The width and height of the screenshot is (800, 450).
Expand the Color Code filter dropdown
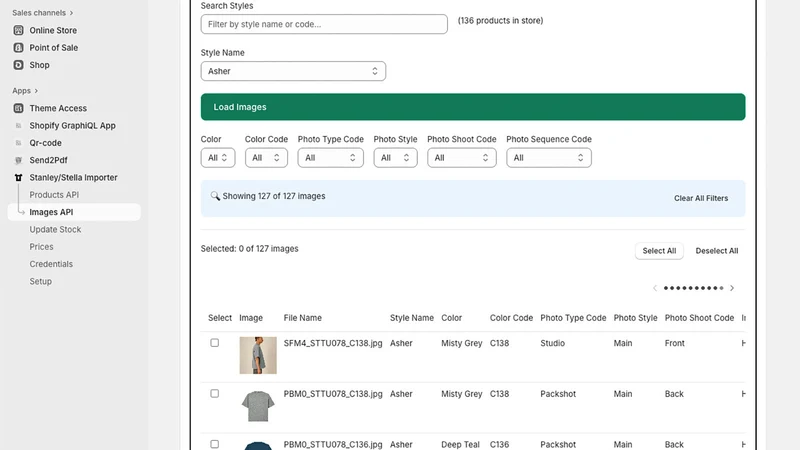coord(266,158)
